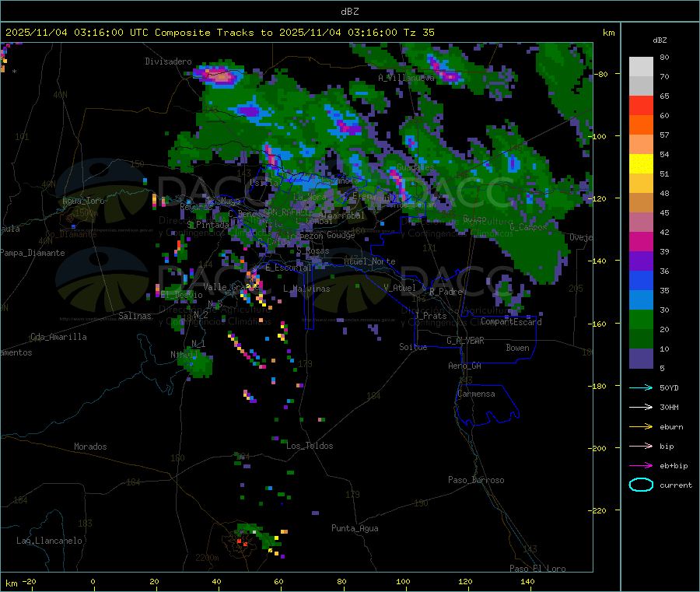Click the '140' value on bottom axis
The width and height of the screenshot is (700, 592).
coord(527,581)
